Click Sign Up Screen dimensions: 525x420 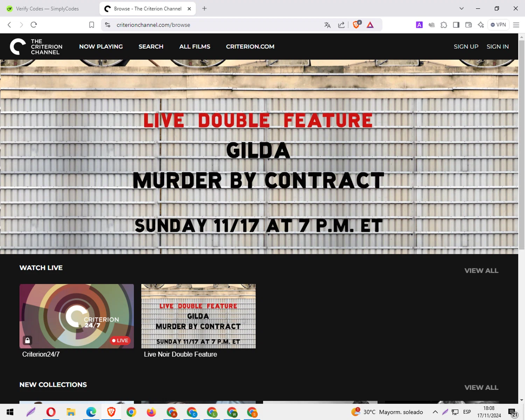[466, 47]
